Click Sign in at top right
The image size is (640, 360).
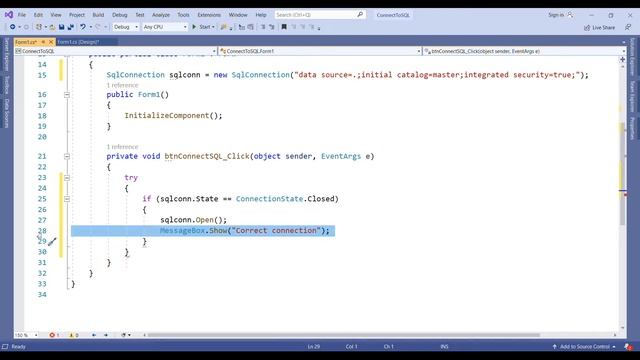556,15
